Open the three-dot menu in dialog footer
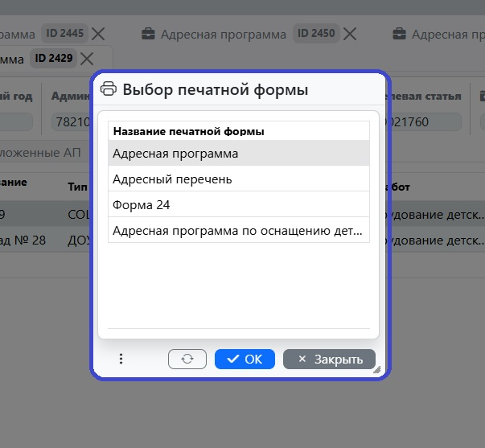Screen dimensions: 485x448 (x=121, y=359)
